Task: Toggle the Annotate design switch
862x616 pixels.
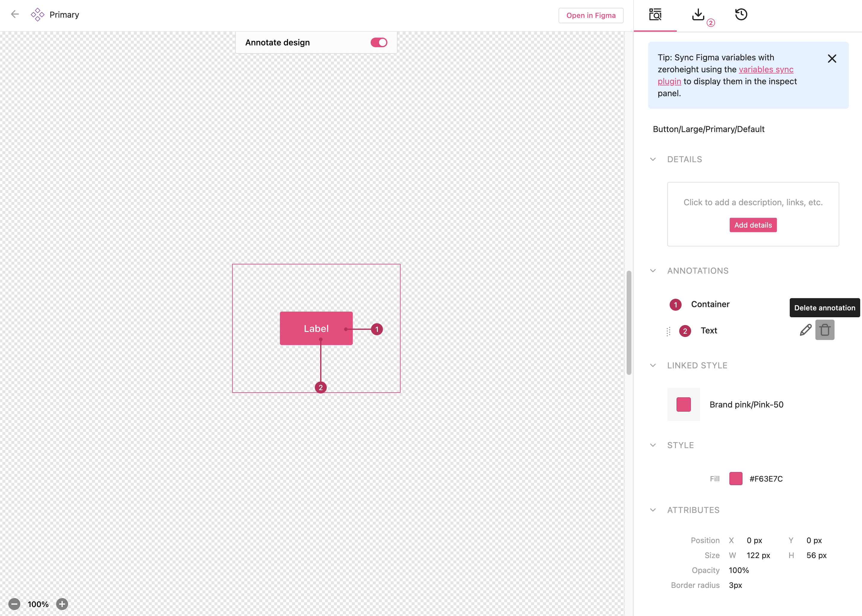Action: pyautogui.click(x=379, y=42)
